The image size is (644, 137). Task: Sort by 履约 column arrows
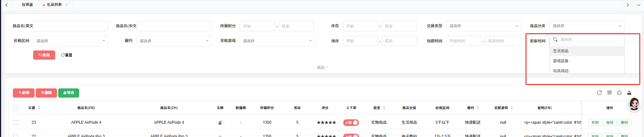pos(478,108)
